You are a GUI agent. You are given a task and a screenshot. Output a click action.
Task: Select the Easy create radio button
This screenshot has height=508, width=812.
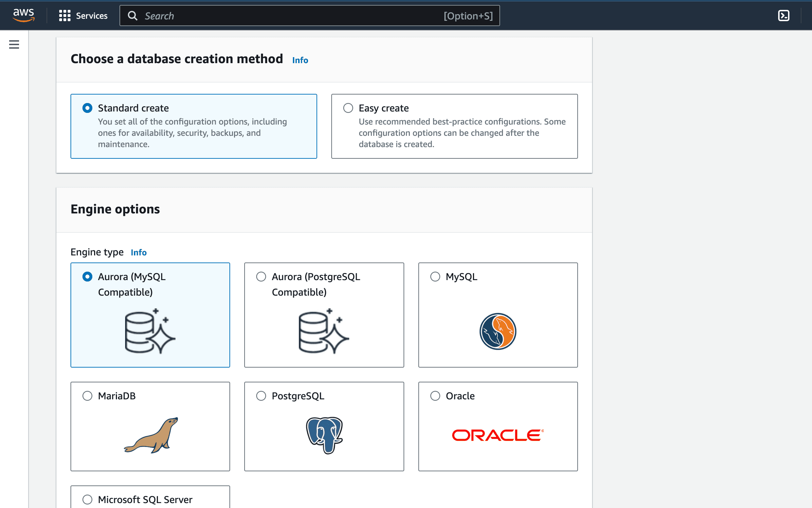click(x=348, y=108)
